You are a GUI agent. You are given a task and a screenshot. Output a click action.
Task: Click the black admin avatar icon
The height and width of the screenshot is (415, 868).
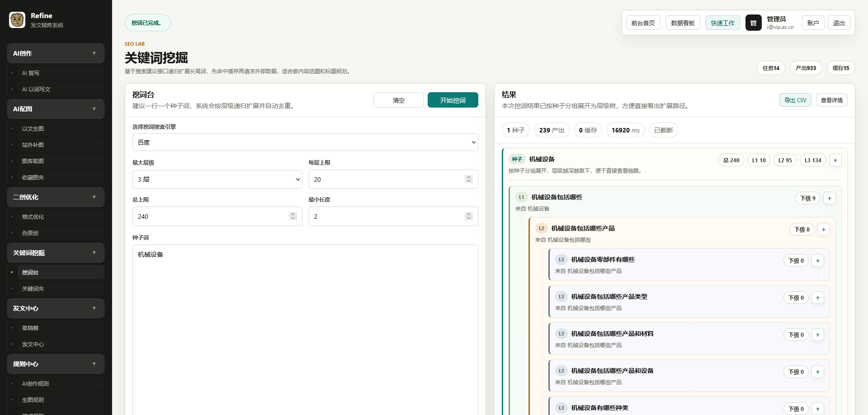(753, 23)
